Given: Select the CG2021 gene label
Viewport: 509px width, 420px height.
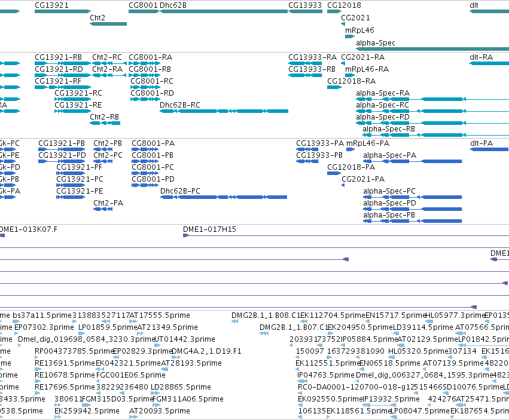Looking at the screenshot, I should click(x=355, y=18).
